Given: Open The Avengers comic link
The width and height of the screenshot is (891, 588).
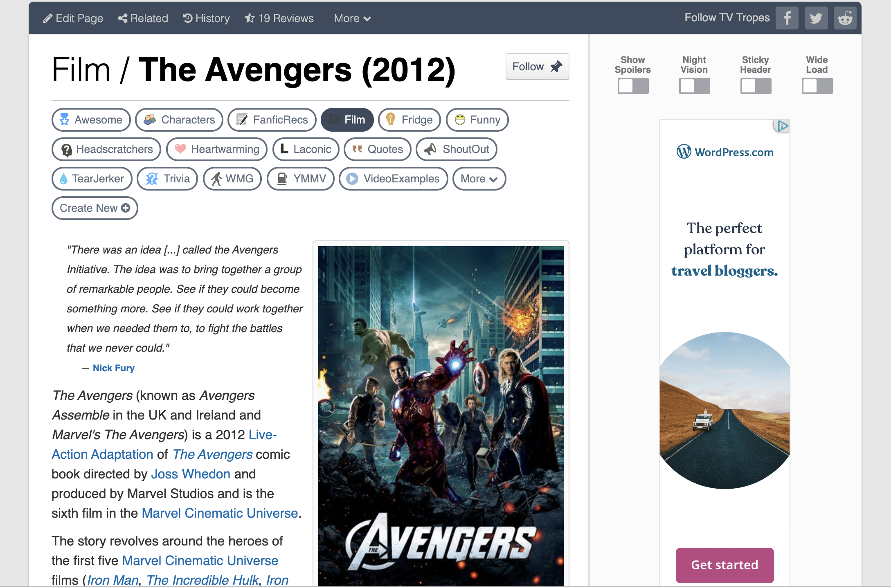Looking at the screenshot, I should pyautogui.click(x=213, y=454).
